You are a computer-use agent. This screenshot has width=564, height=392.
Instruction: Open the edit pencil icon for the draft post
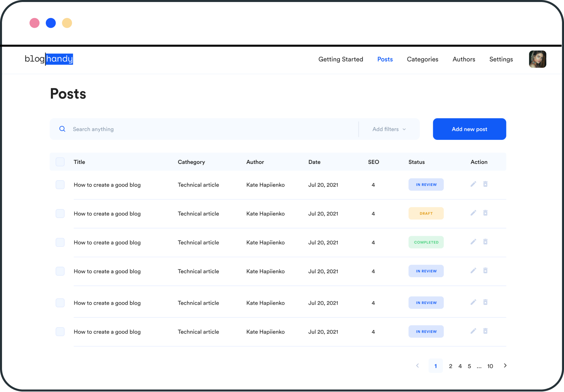(473, 213)
